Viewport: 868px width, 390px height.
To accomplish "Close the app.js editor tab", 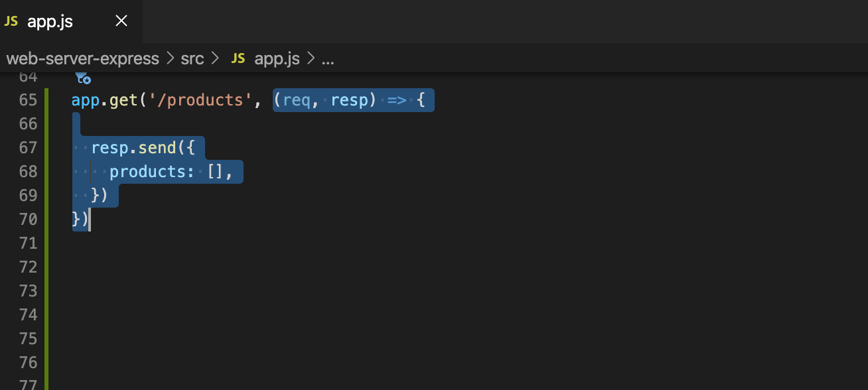I will pos(121,21).
